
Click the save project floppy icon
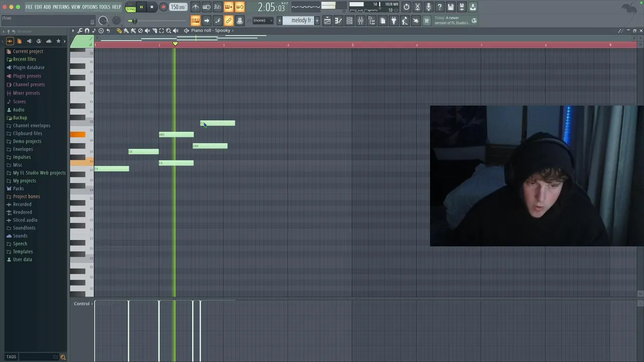coord(451,7)
